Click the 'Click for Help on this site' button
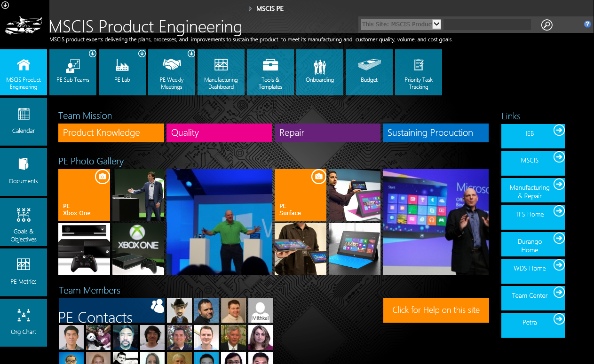This screenshot has height=364, width=594. 436,310
